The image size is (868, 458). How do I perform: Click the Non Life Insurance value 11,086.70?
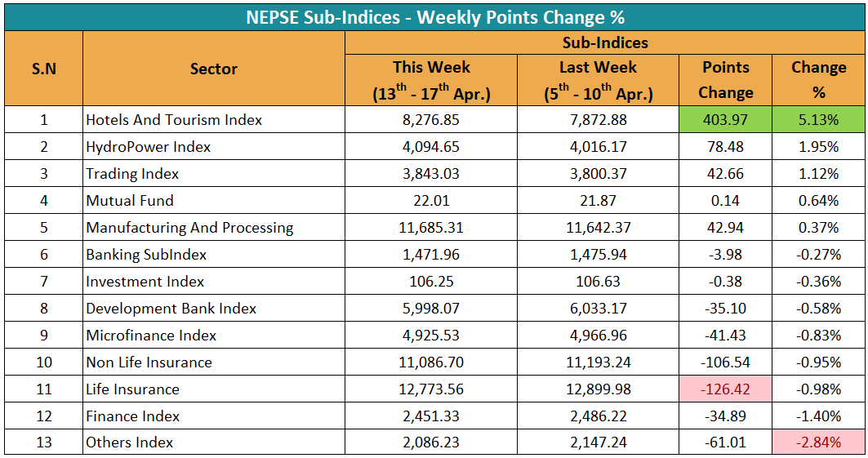pyautogui.click(x=431, y=362)
